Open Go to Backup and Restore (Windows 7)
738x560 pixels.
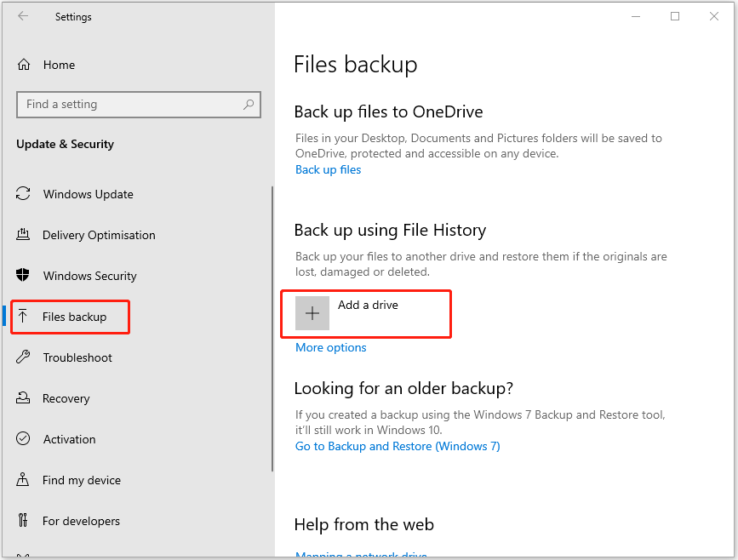click(x=398, y=446)
